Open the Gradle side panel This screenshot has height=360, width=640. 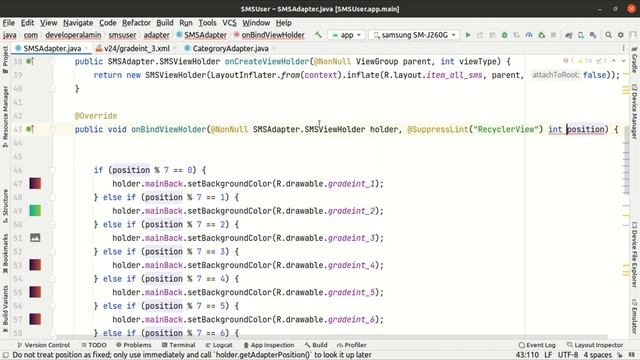(634, 59)
